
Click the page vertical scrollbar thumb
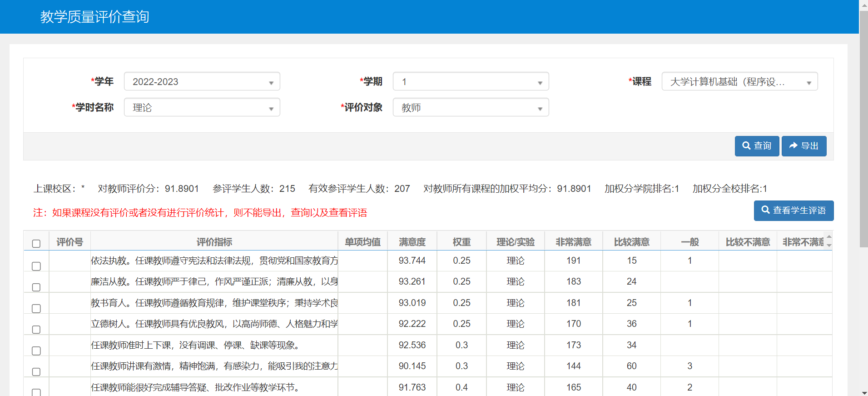tap(863, 129)
